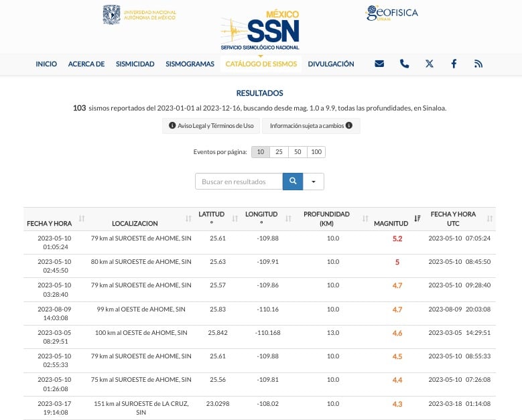Select '80 km al SUROESTE de AHOME, SIN'

click(141, 262)
